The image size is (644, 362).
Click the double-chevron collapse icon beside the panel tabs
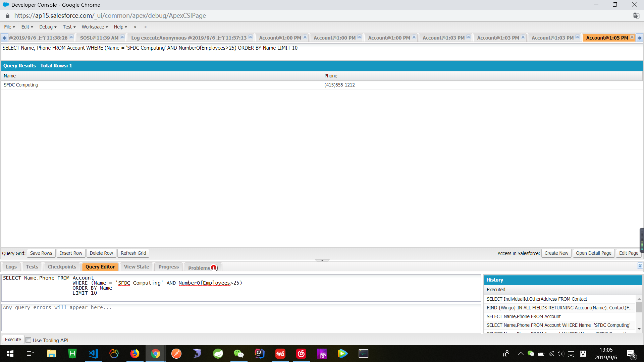(640, 265)
